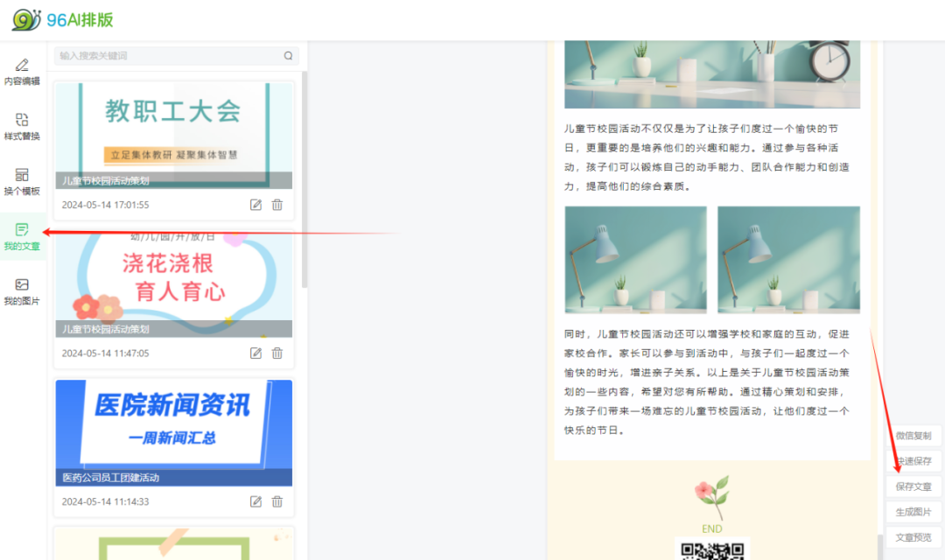
Task: Click the 保存文章 button
Action: click(913, 486)
